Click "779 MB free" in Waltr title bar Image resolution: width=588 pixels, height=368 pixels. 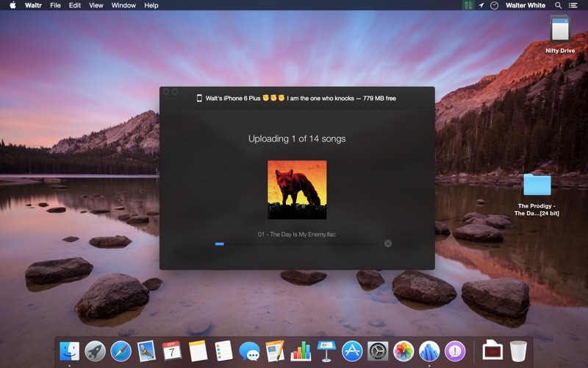point(379,99)
